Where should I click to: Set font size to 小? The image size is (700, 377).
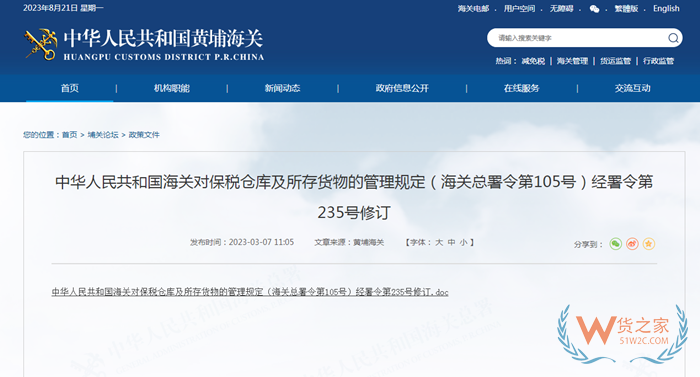[464, 242]
